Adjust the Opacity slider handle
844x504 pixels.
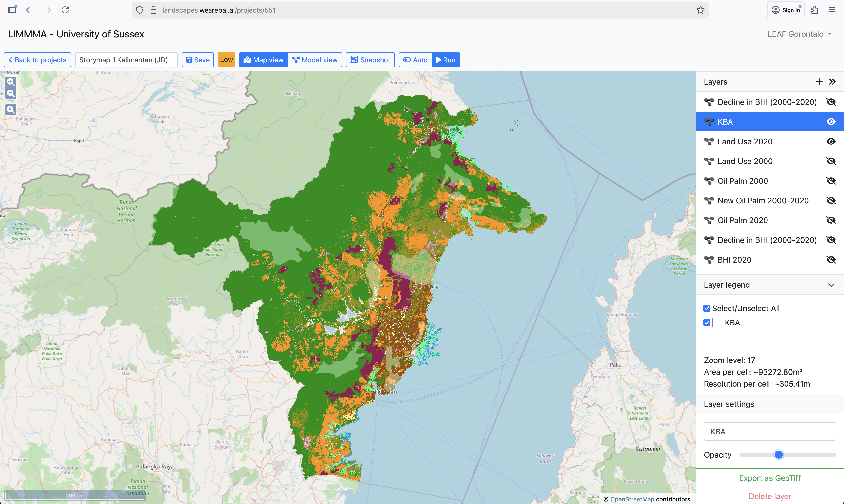pyautogui.click(x=778, y=455)
